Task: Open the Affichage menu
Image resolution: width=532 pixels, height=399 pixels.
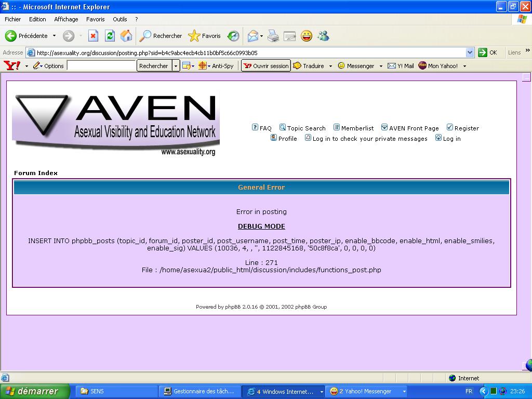Action: pos(66,19)
